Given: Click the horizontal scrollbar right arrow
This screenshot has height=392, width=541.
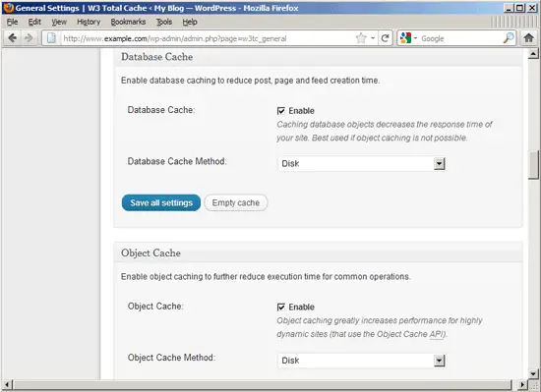Looking at the screenshot, I should (522, 384).
